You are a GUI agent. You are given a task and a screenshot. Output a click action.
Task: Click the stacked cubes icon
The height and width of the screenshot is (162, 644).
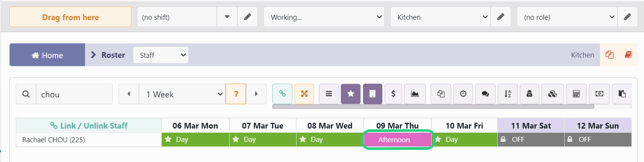tap(552, 94)
